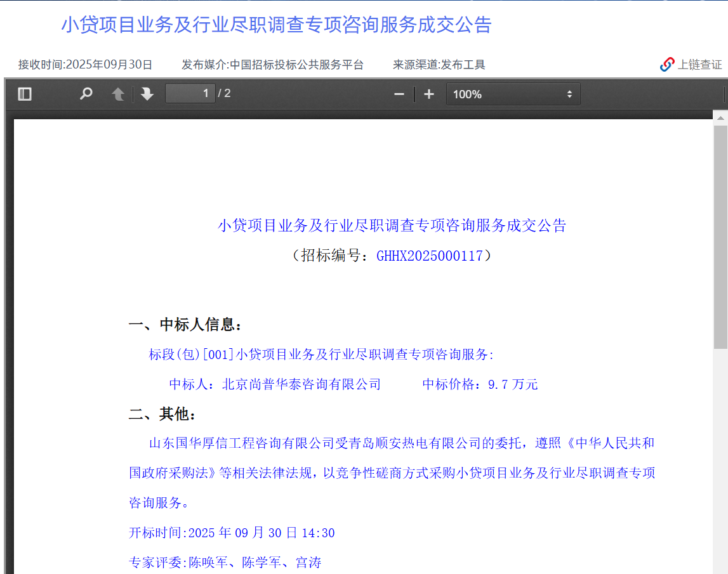Click the winning bidder 北京尚普华泰咨询有限公司
Viewport: 728px width, 574px height.
[301, 384]
